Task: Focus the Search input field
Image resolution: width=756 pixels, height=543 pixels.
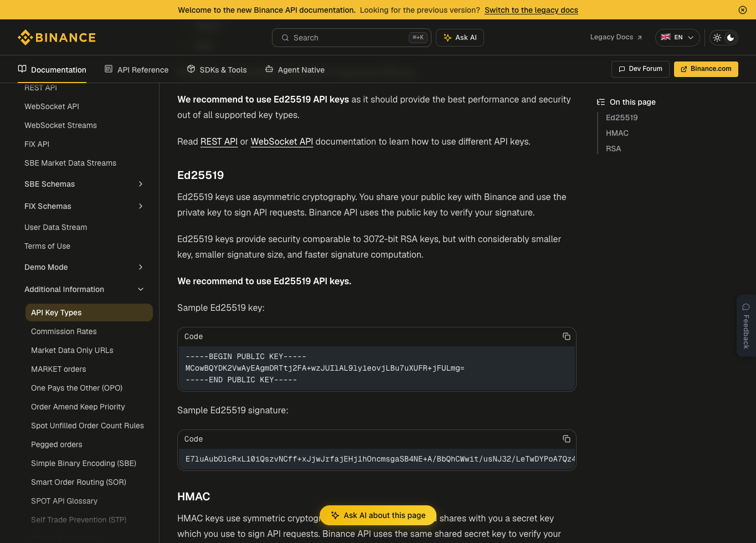Action: click(352, 38)
